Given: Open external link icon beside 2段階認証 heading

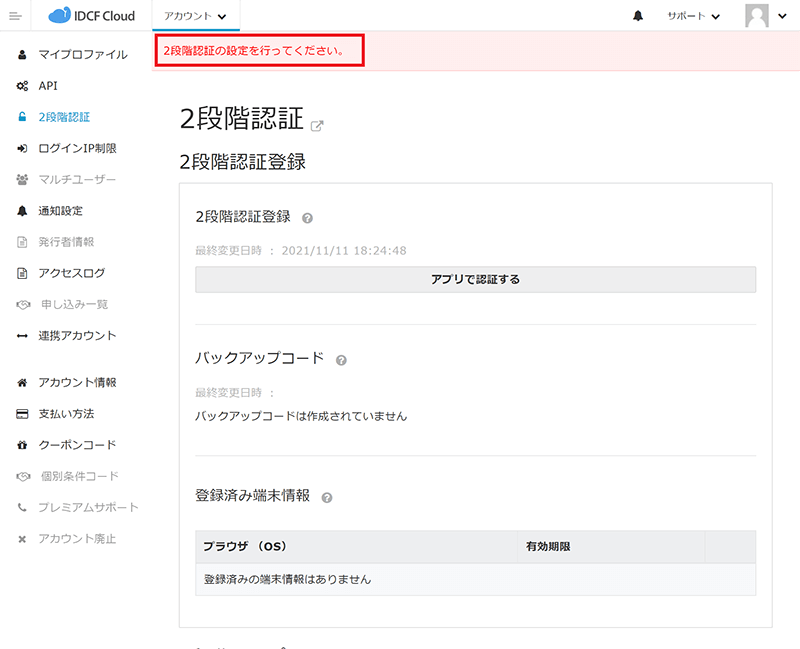Looking at the screenshot, I should (x=318, y=126).
